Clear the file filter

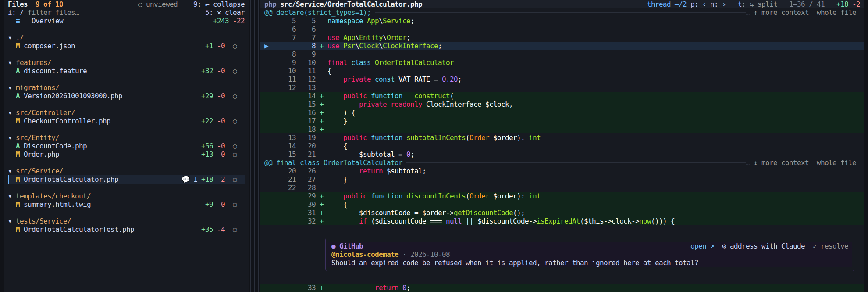tap(225, 13)
